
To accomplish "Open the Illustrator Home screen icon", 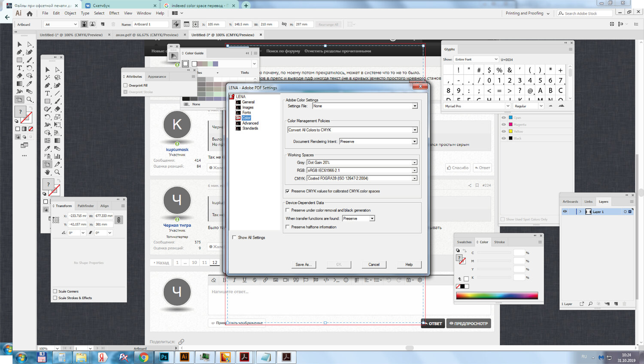I will coord(30,13).
